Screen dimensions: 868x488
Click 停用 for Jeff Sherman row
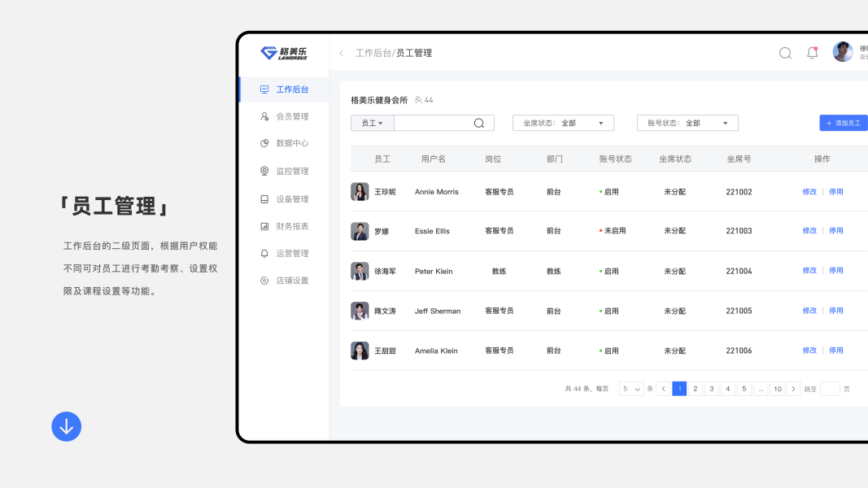pyautogui.click(x=836, y=311)
